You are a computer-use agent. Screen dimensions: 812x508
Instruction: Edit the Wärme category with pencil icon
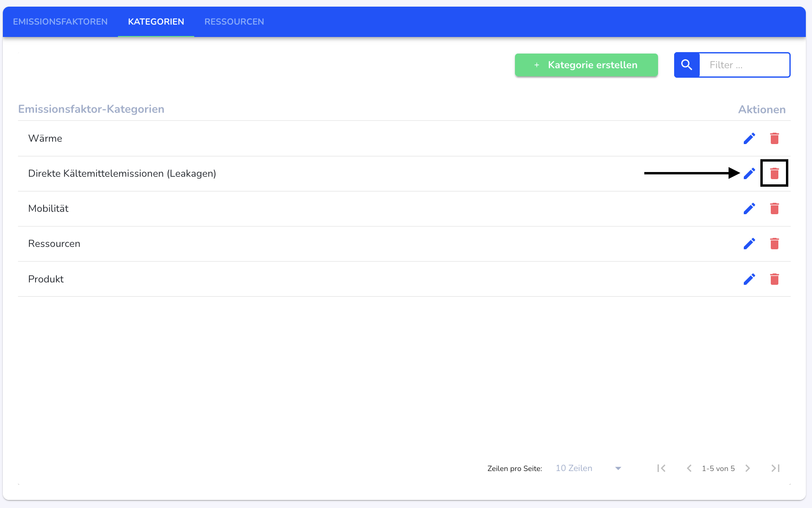point(749,138)
